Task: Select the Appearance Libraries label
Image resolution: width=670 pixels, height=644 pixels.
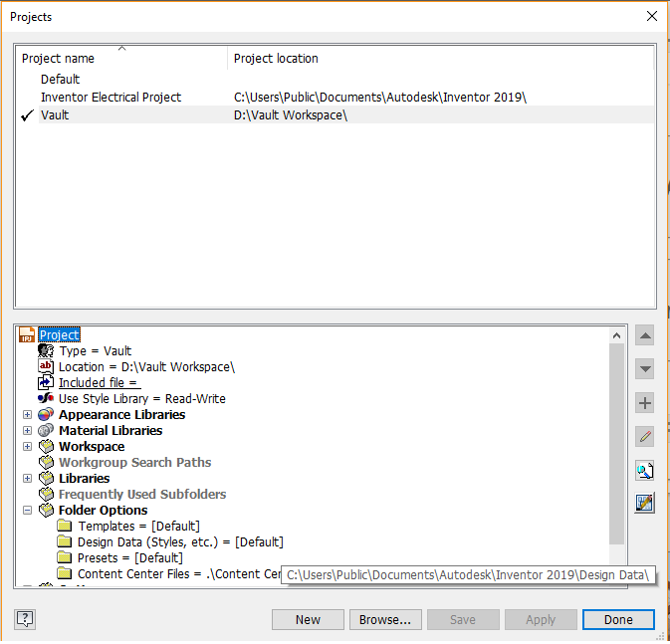Action: (121, 415)
